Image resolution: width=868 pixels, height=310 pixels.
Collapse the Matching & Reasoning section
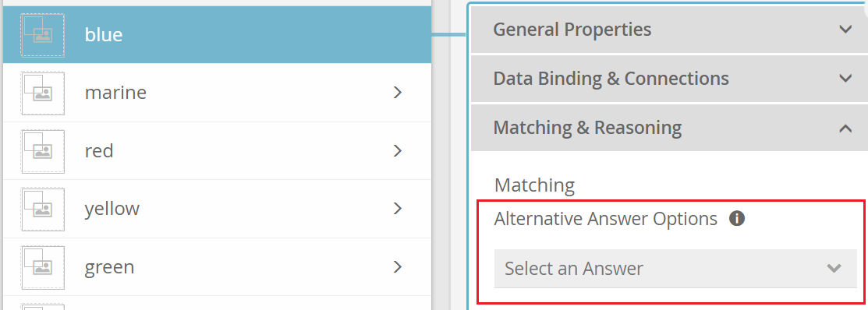coord(668,128)
